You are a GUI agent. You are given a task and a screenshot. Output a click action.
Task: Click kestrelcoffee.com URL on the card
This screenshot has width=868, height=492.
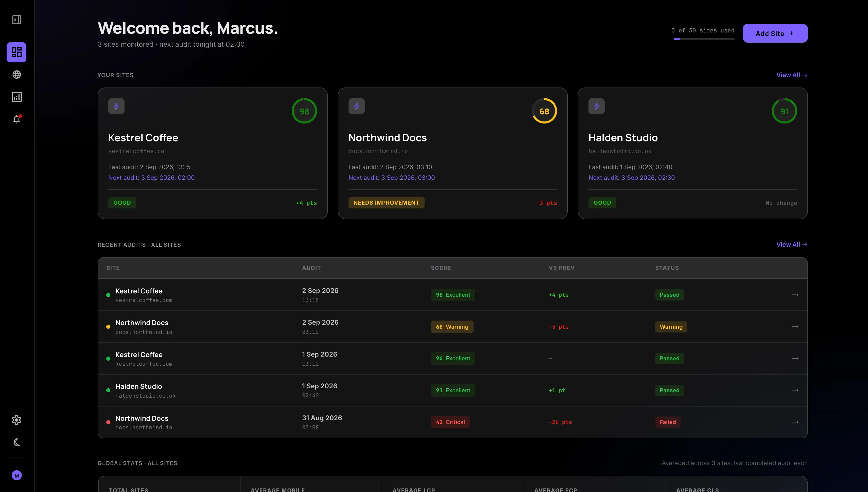pyautogui.click(x=138, y=151)
